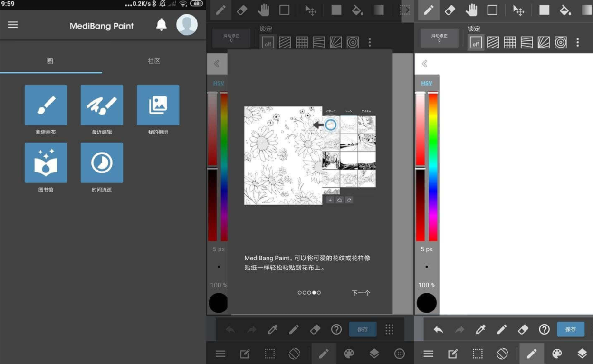Undo the last action on the right screen
593x364 pixels.
click(x=439, y=329)
